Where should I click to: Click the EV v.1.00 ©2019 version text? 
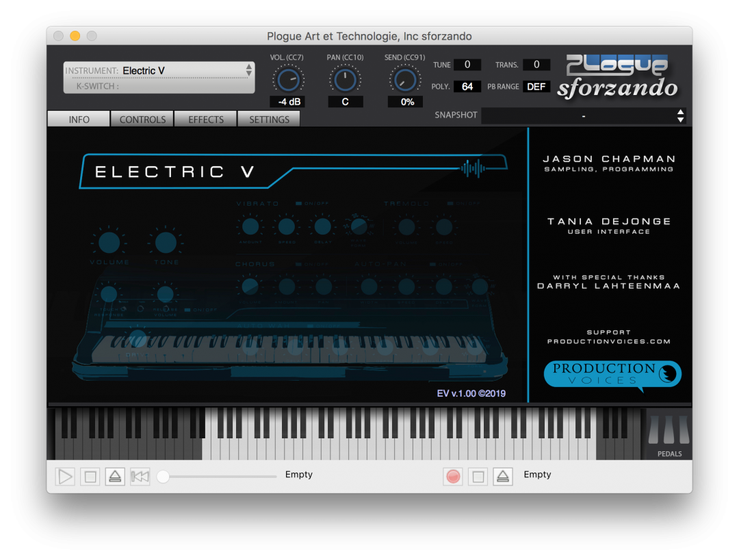click(x=471, y=393)
